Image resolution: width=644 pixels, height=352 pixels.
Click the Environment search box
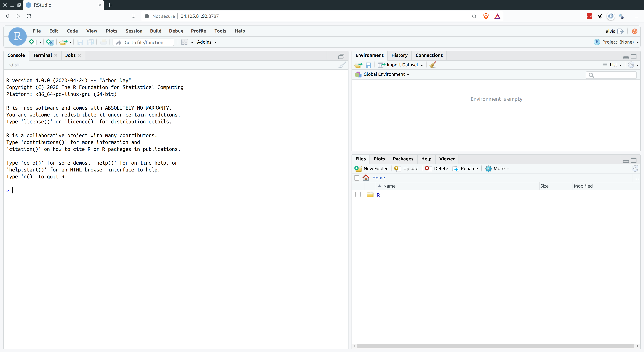[611, 75]
